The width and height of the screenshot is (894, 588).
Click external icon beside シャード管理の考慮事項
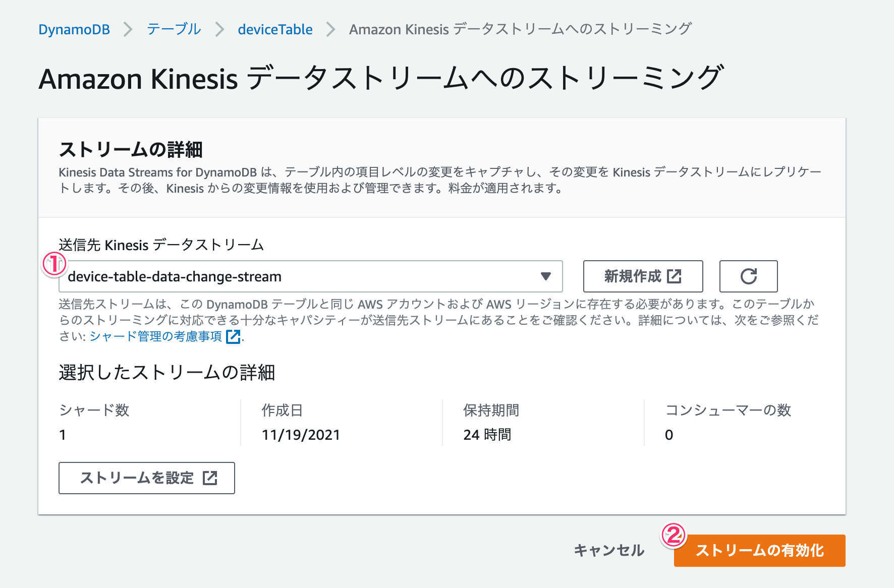click(x=233, y=336)
